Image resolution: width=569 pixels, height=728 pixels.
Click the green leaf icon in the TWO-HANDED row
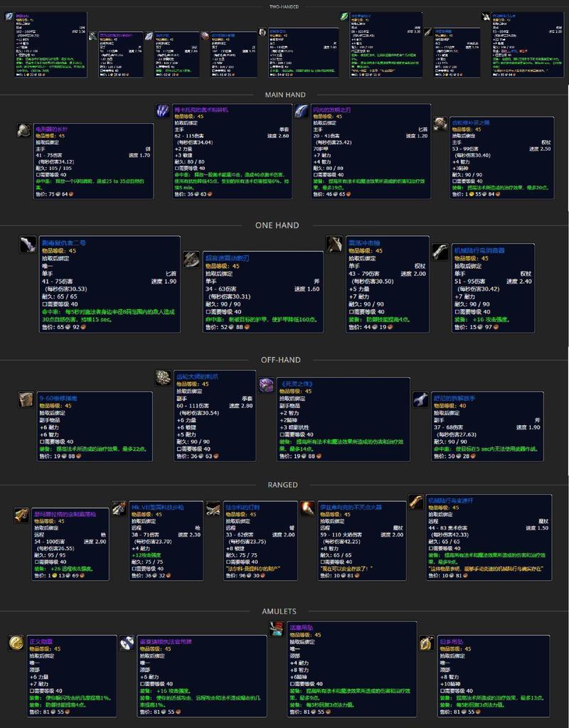(344, 17)
